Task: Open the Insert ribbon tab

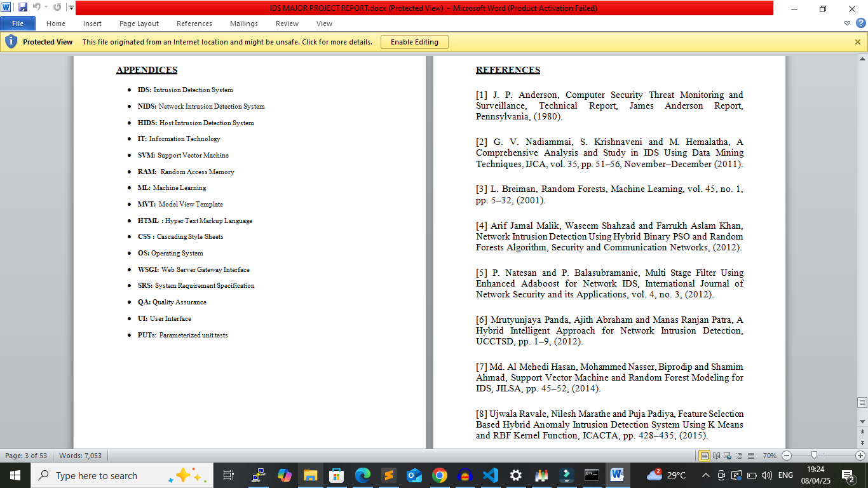Action: [x=92, y=24]
